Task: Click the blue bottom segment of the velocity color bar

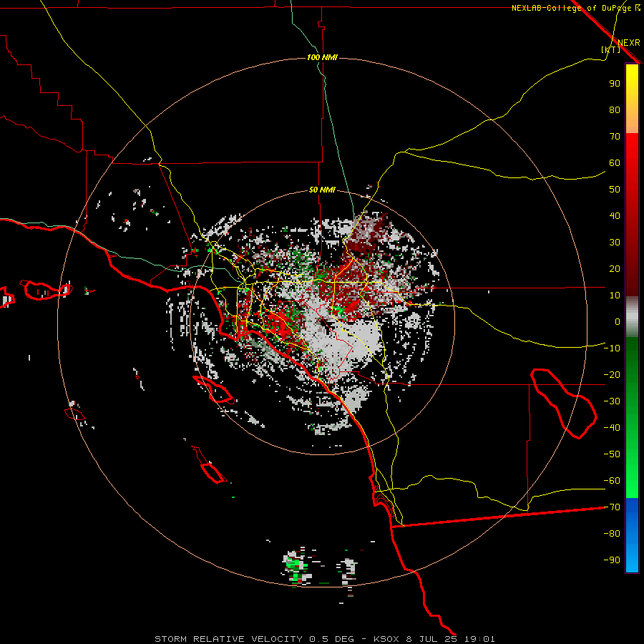Action: coord(632,535)
